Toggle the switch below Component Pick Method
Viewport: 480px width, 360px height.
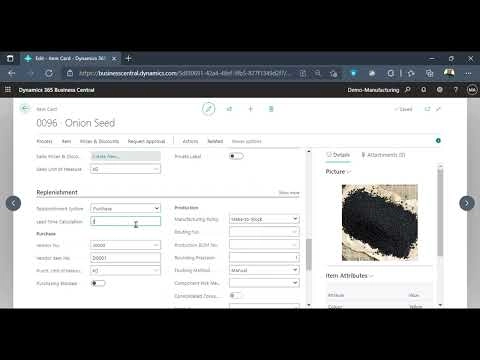236,295
